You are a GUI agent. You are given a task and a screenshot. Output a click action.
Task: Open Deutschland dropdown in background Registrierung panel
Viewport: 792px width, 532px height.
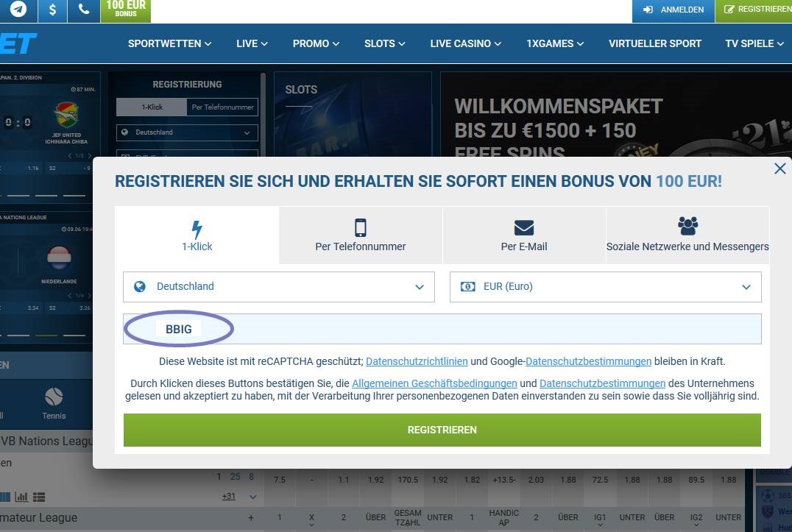pos(187,132)
